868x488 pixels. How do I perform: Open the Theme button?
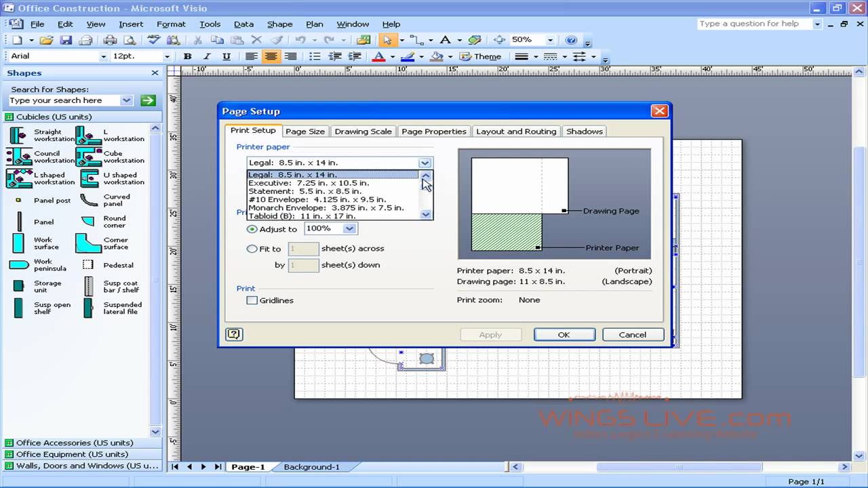[x=481, y=56]
